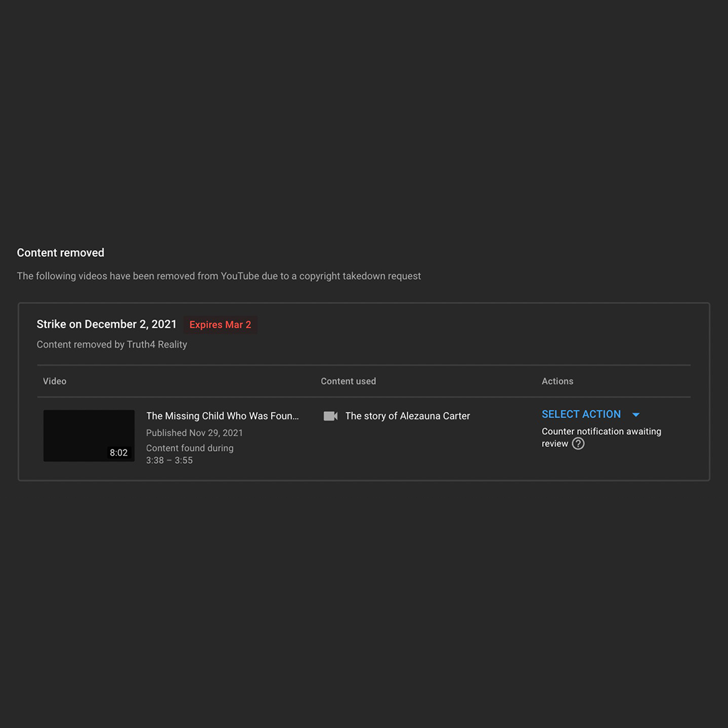Click the copyright takedown request description

point(218,276)
